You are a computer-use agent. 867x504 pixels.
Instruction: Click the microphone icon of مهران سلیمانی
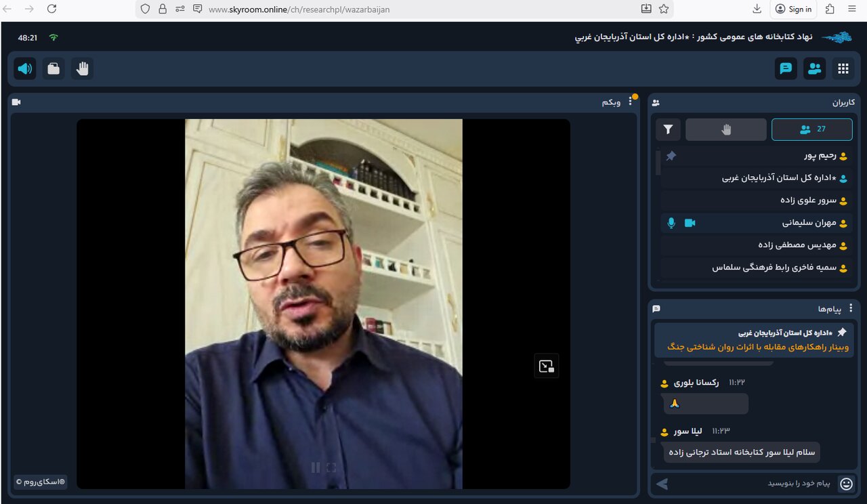[x=671, y=223]
